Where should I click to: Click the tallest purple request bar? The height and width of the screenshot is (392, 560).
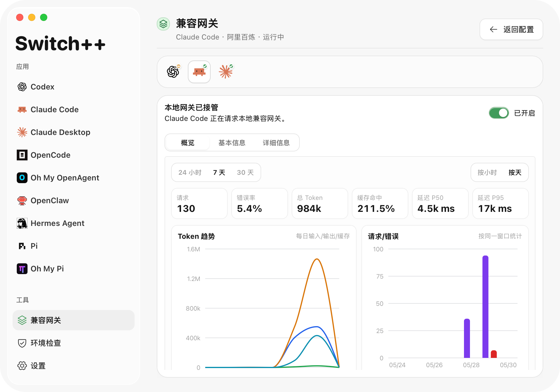485,307
